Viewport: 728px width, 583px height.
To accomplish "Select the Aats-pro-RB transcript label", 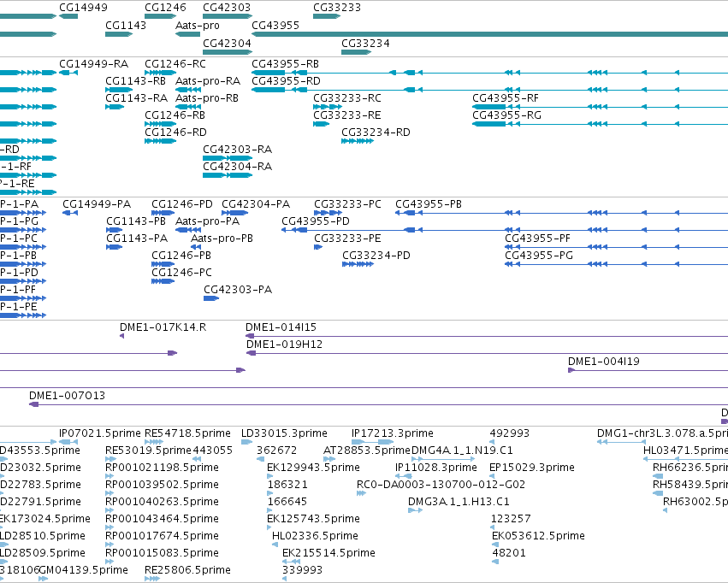I will point(207,97).
